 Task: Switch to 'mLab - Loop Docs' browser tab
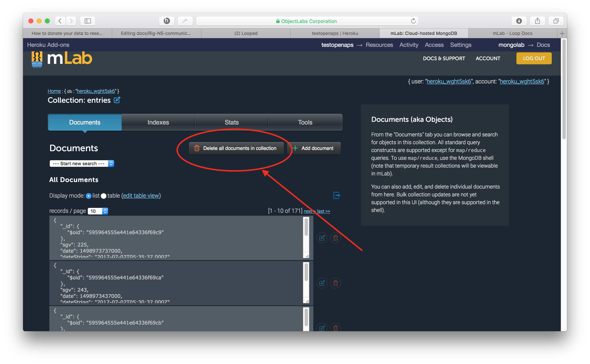513,33
